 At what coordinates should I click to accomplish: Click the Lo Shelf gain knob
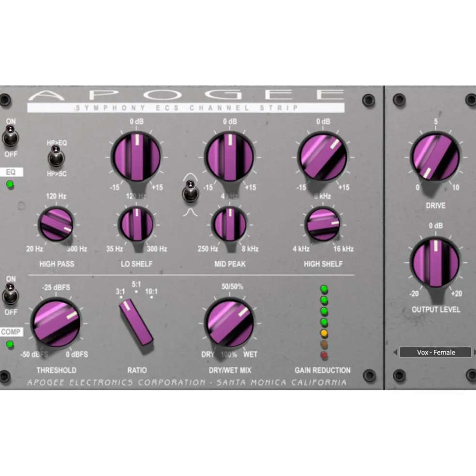tap(136, 157)
